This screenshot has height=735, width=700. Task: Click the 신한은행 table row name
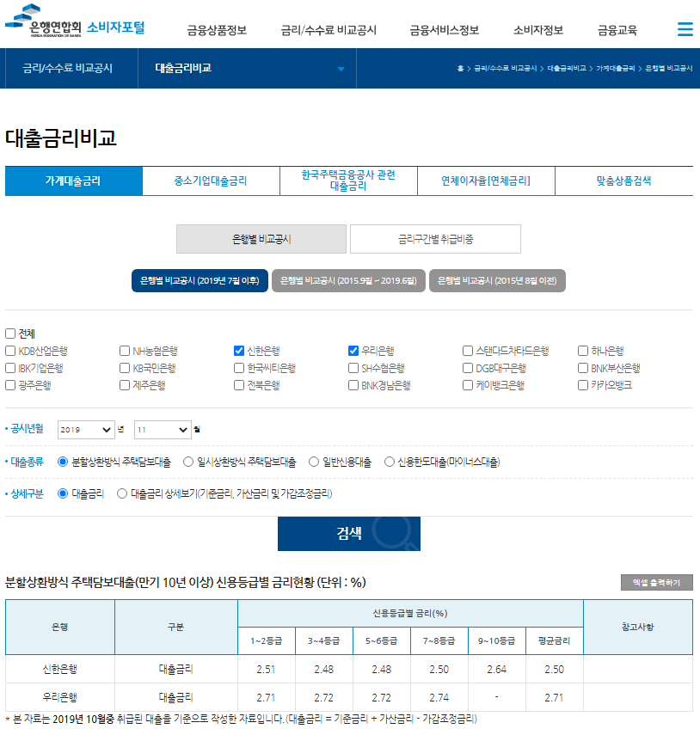click(x=60, y=670)
